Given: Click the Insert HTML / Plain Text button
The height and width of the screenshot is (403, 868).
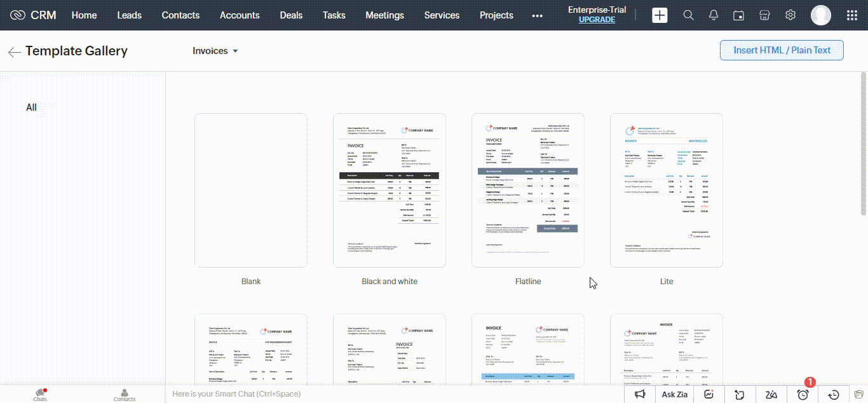Looking at the screenshot, I should click(x=781, y=50).
